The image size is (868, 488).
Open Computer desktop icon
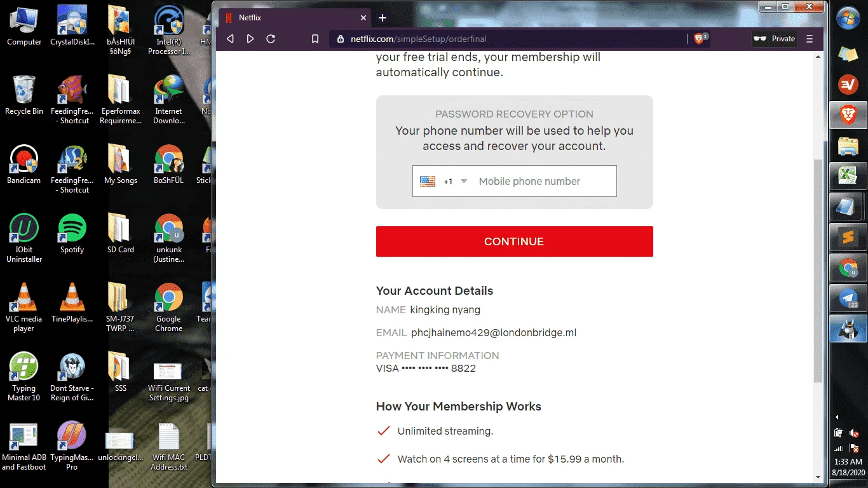[x=24, y=26]
